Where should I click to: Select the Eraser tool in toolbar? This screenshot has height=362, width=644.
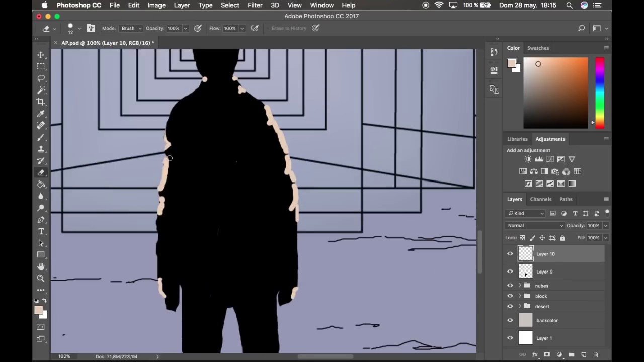click(x=41, y=172)
